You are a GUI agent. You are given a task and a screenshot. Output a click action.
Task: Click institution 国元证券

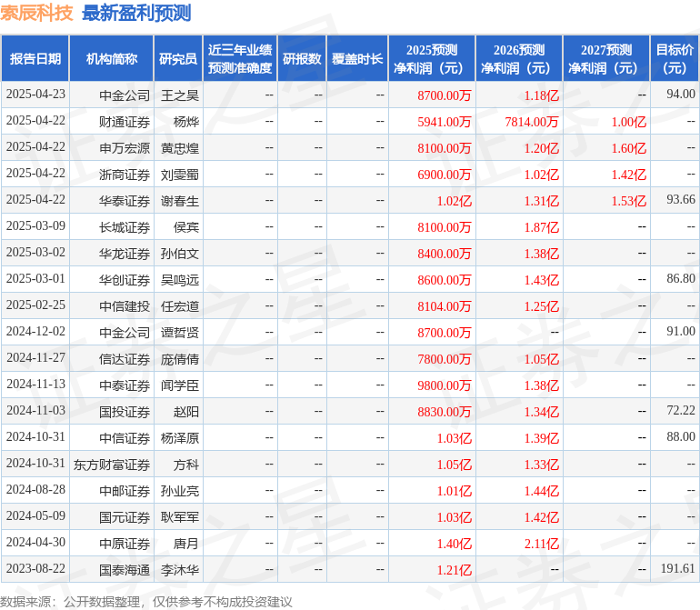pos(125,517)
